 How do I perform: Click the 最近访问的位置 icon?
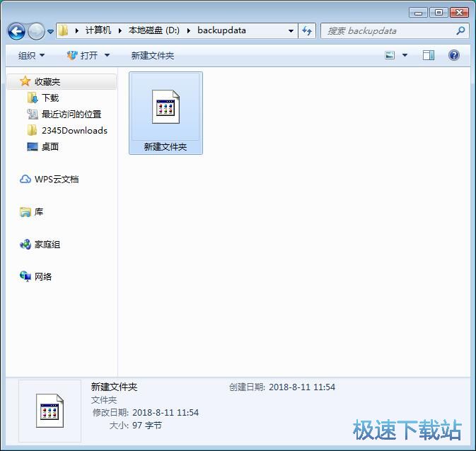coord(32,114)
